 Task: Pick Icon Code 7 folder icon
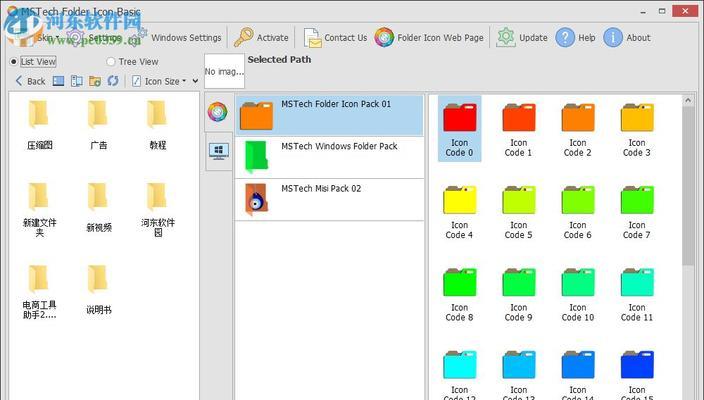(637, 211)
